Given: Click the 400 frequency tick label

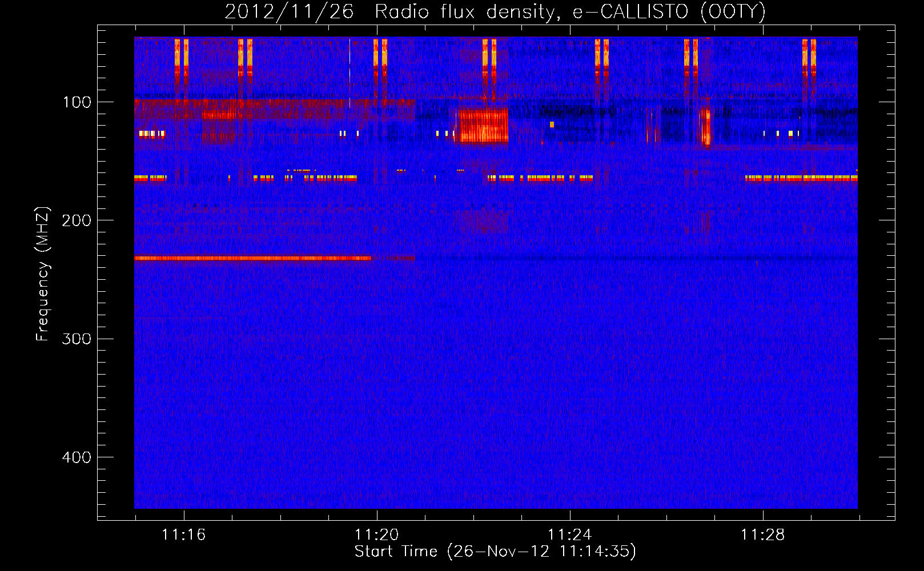Looking at the screenshot, I should point(77,457).
